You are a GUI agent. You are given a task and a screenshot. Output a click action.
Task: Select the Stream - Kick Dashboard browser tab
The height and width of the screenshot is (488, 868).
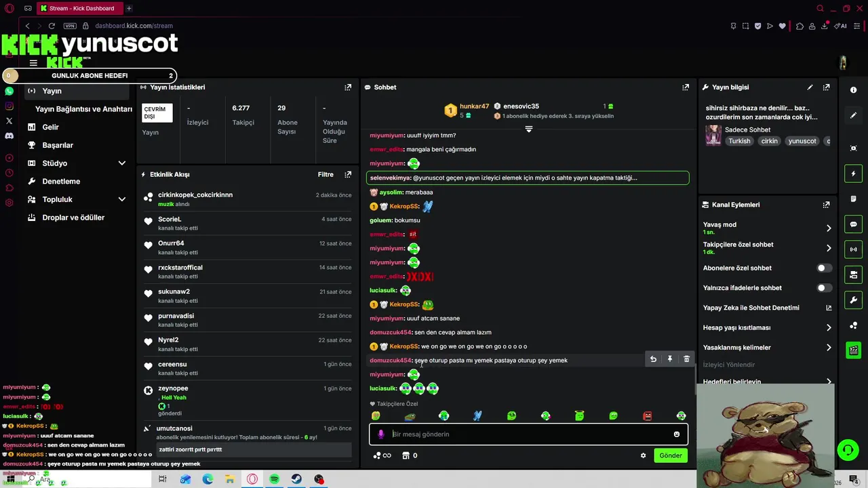[80, 8]
